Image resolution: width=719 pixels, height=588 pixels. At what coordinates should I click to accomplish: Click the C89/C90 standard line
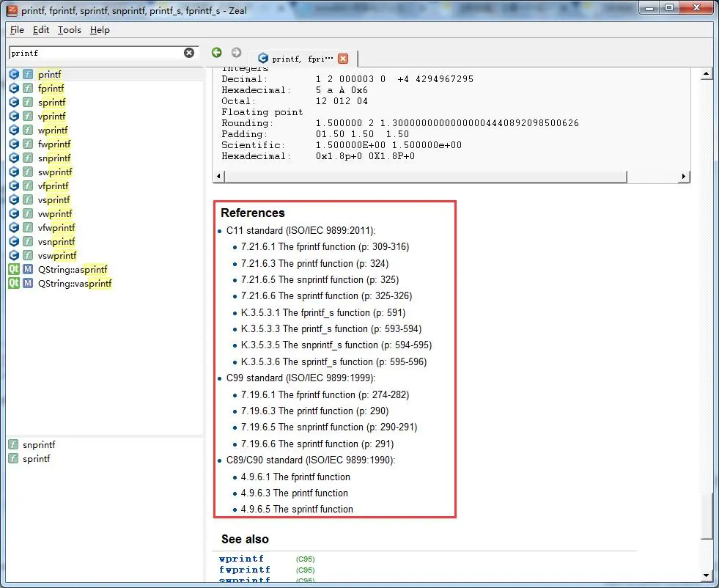click(x=311, y=460)
